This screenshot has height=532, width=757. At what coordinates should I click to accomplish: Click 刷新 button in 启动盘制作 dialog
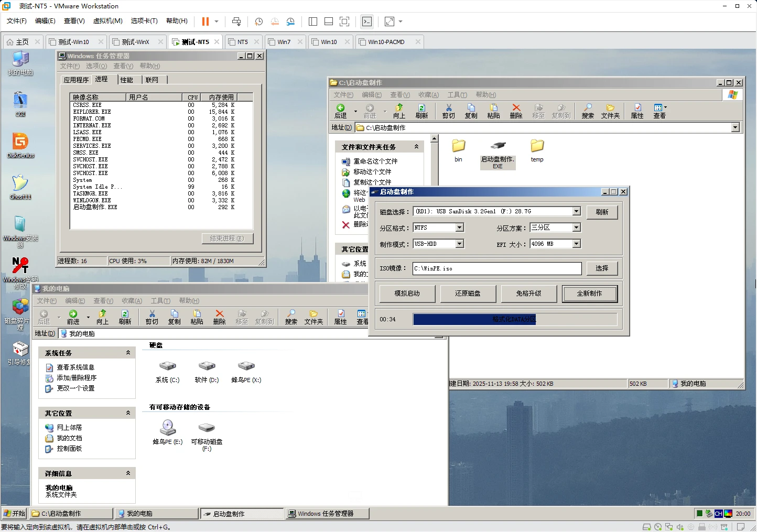(x=602, y=212)
